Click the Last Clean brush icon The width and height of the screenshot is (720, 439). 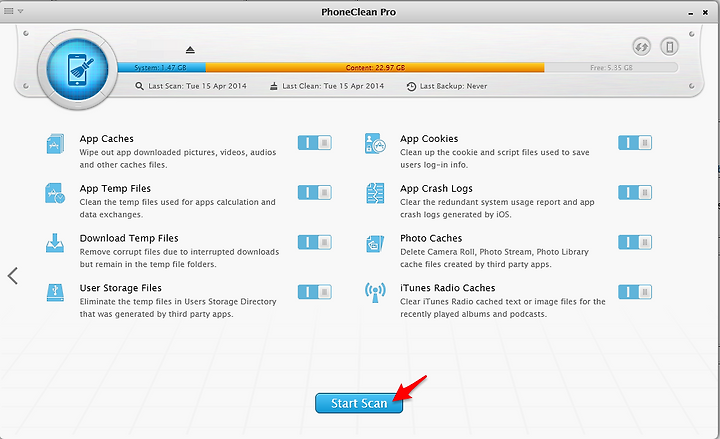pyautogui.click(x=274, y=86)
